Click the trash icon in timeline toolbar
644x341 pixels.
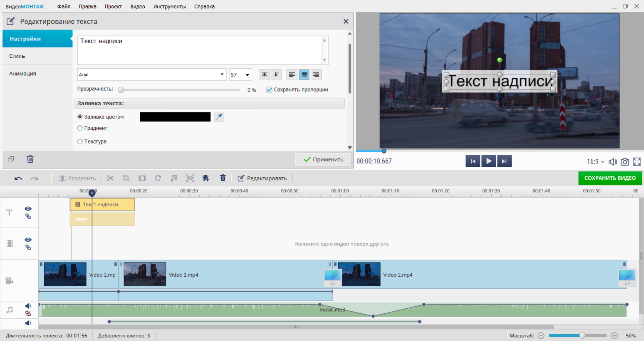coord(223,178)
